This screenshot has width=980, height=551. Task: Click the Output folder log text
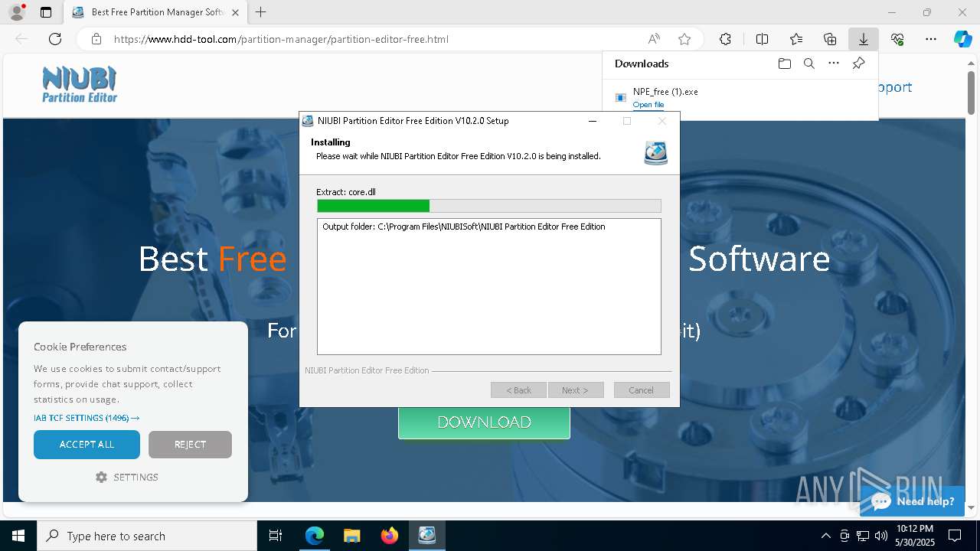[464, 227]
